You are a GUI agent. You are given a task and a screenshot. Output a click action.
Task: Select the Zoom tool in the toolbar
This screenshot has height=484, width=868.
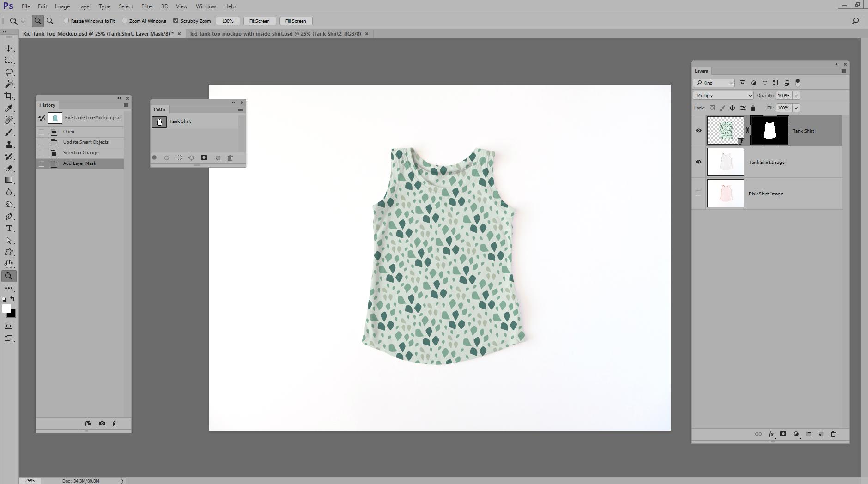8,276
